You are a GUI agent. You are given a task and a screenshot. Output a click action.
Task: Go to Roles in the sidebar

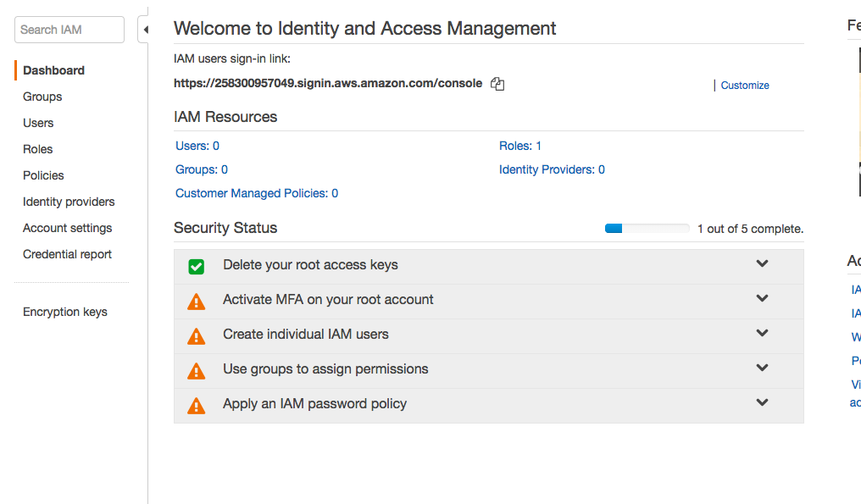pos(38,149)
